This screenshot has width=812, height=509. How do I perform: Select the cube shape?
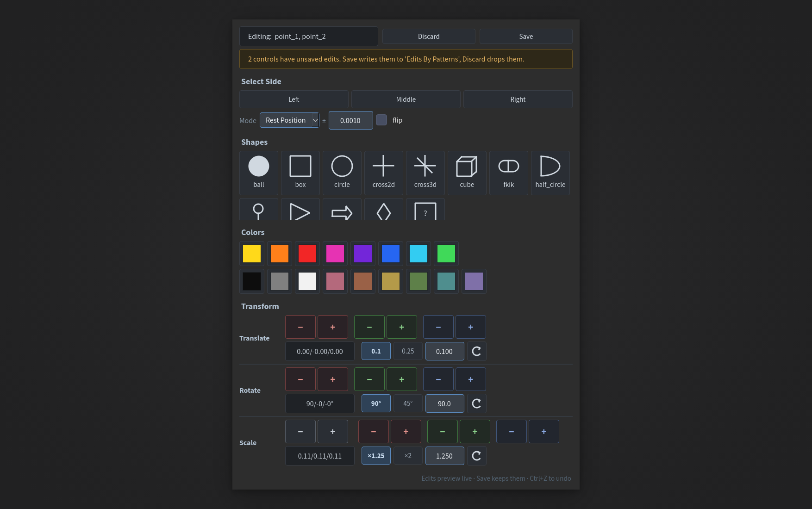[467, 173]
